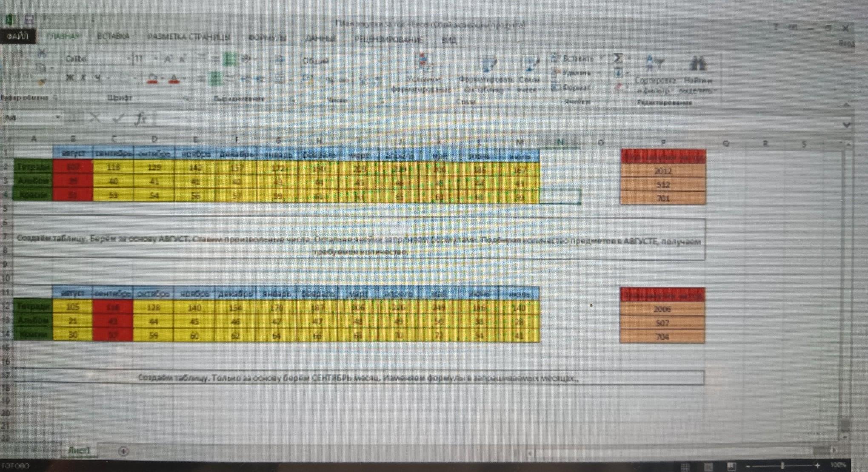
Task: Open the Calibri font name dropdown
Action: coord(128,59)
